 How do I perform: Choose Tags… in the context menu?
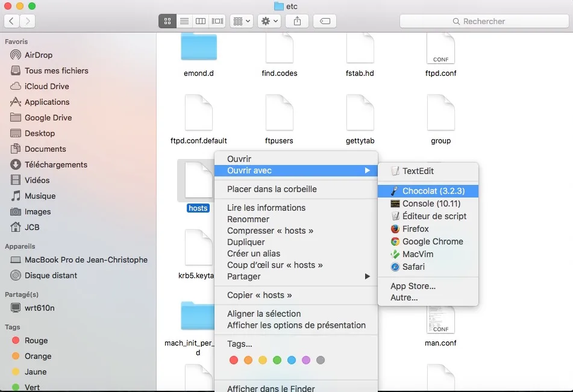tap(296, 344)
